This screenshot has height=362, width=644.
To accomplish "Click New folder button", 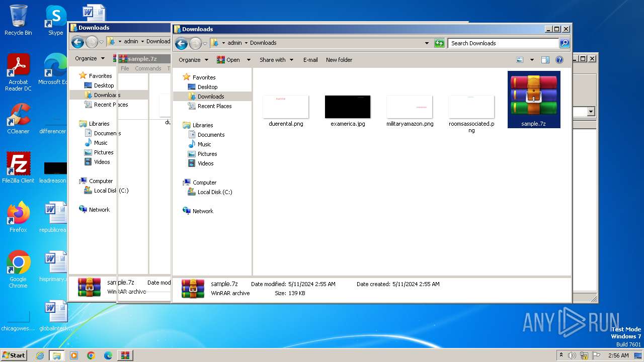I will (339, 60).
